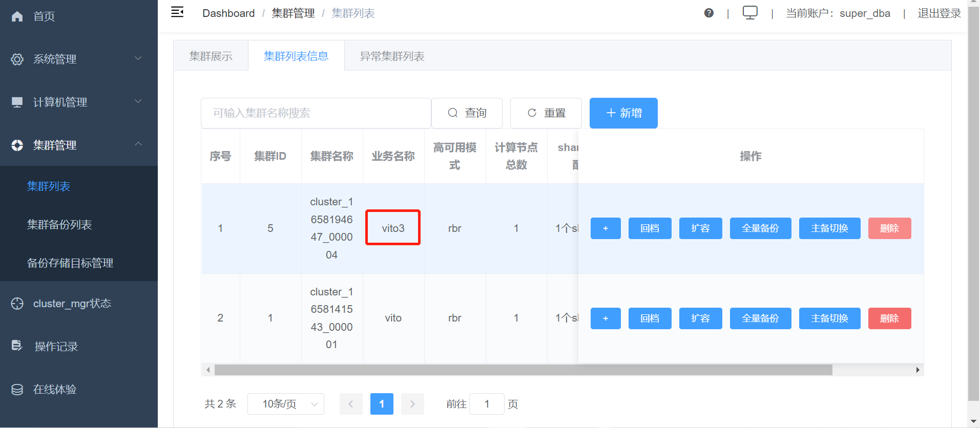Open 集群备份列表 in the sidebar
This screenshot has width=980, height=428.
[x=59, y=225]
